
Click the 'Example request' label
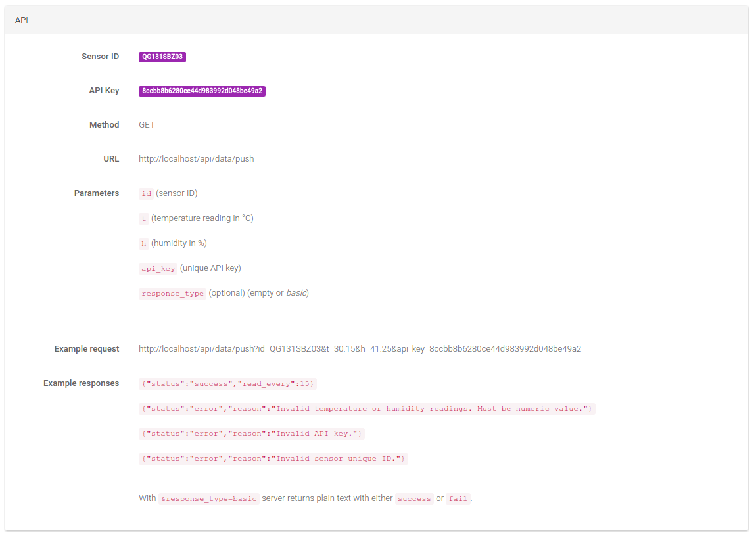click(87, 349)
